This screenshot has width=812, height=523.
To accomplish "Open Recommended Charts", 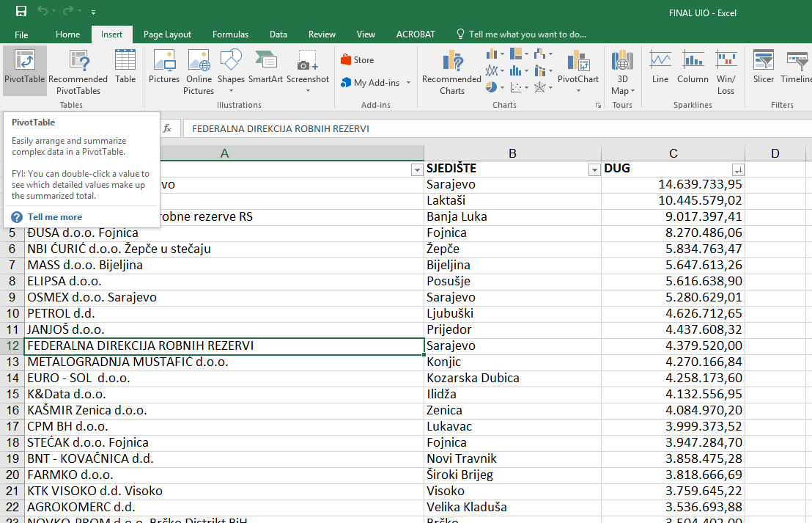I will (x=452, y=73).
